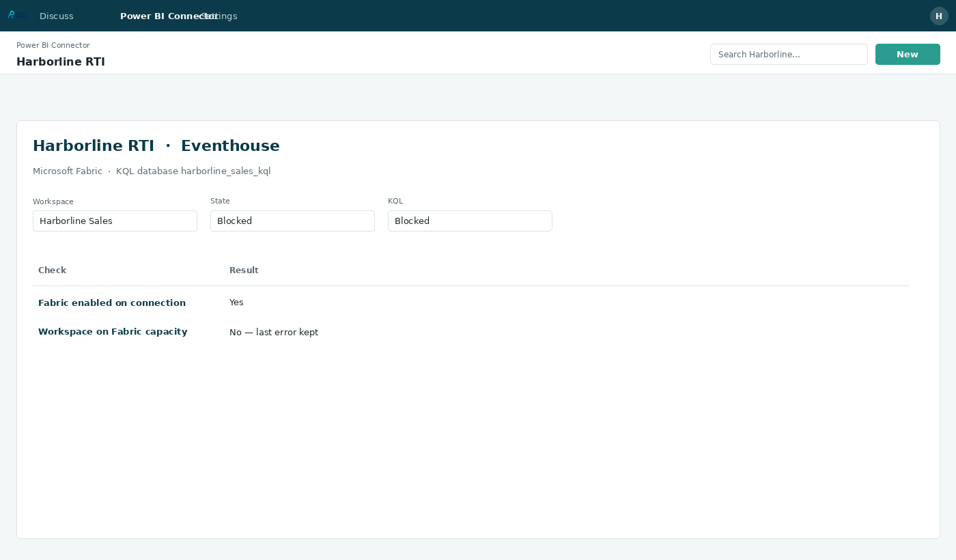Click the Harborline RTI · Eventhouse heading
Viewport: 956px width, 560px height.
pyautogui.click(x=156, y=145)
